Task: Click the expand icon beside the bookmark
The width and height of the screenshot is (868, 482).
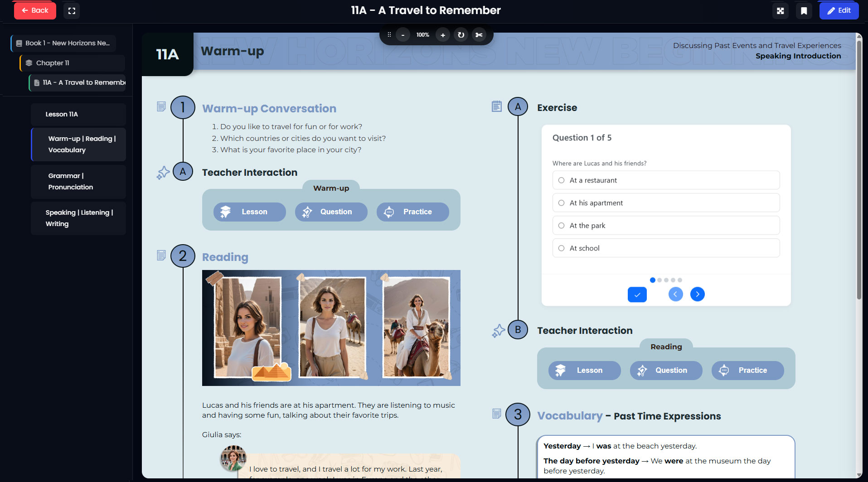Action: point(780,11)
